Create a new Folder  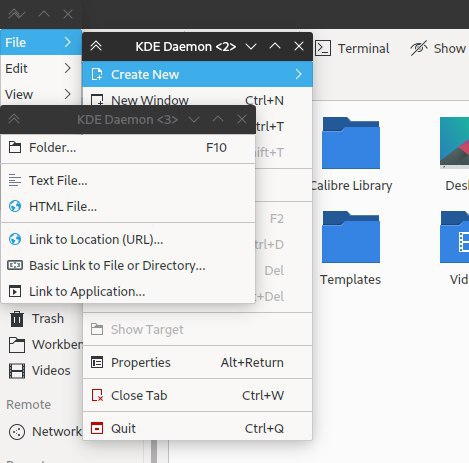pyautogui.click(x=128, y=148)
